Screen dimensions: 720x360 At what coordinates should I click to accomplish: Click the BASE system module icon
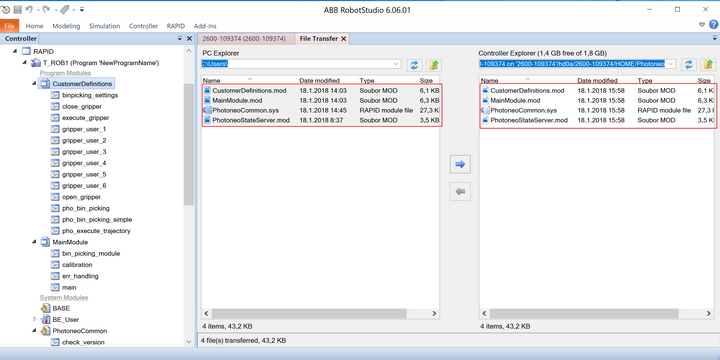[45, 308]
